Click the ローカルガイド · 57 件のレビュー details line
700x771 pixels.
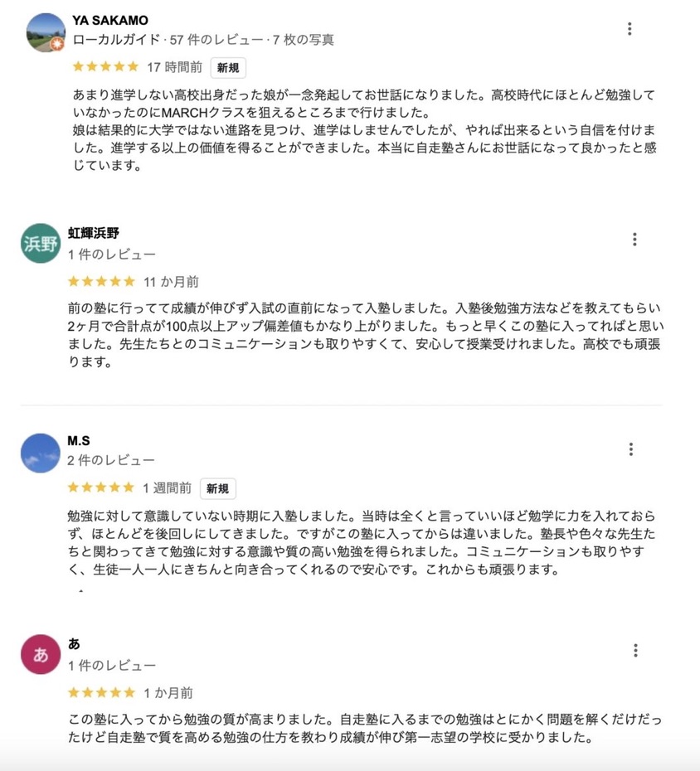tap(203, 39)
